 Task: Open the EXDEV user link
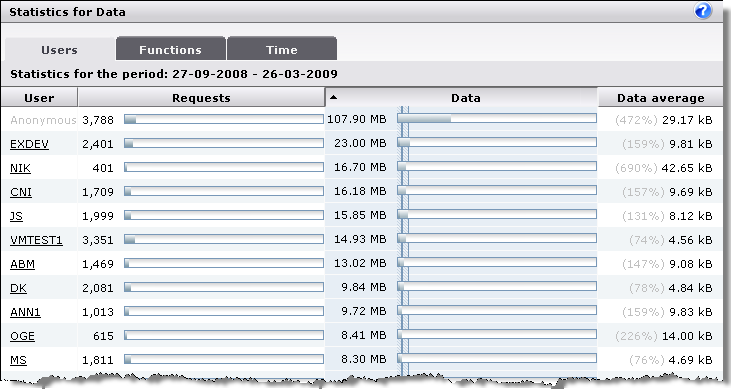click(29, 144)
